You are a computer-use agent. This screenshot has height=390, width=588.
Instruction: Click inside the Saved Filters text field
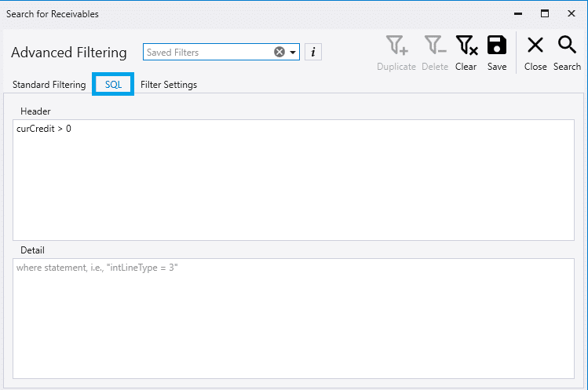tap(208, 52)
